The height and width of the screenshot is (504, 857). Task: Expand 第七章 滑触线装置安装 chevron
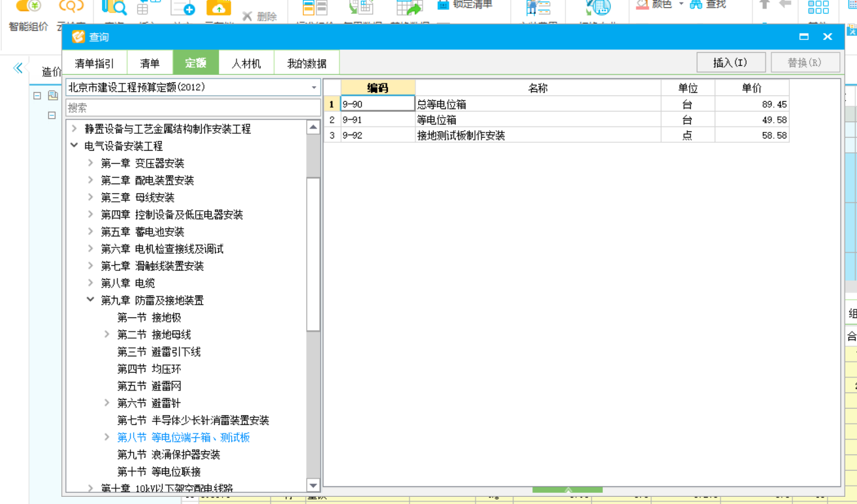click(x=90, y=266)
